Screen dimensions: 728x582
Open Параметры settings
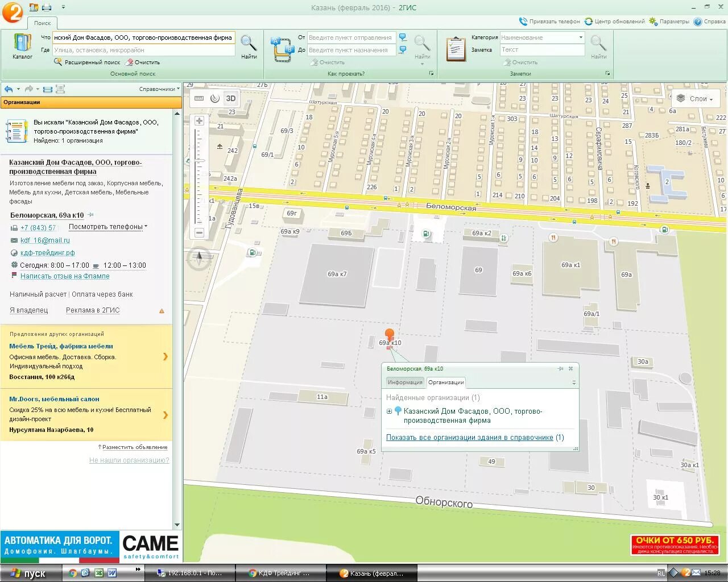point(669,22)
